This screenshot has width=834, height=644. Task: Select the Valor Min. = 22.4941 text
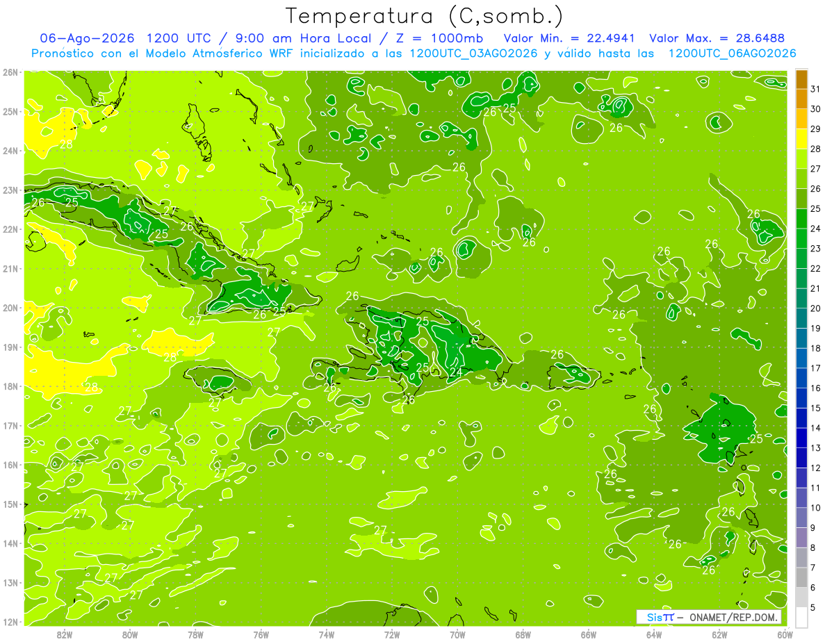[x=570, y=38]
